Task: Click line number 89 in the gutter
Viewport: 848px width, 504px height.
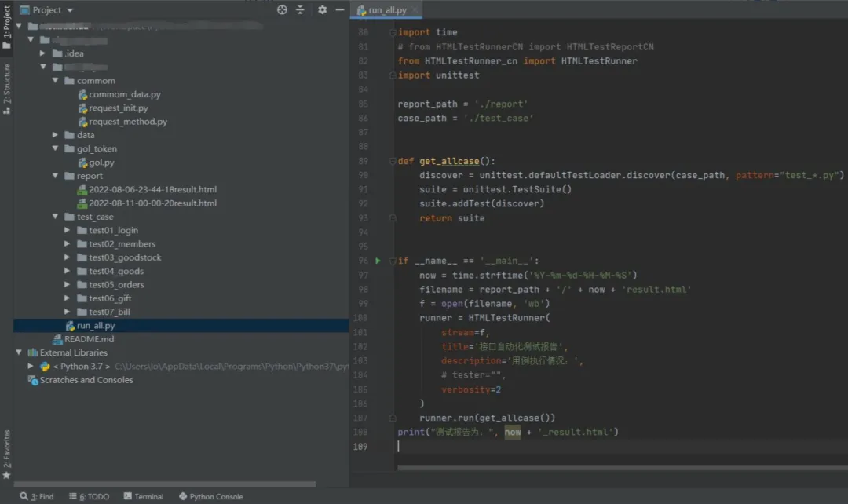Action: pos(363,161)
